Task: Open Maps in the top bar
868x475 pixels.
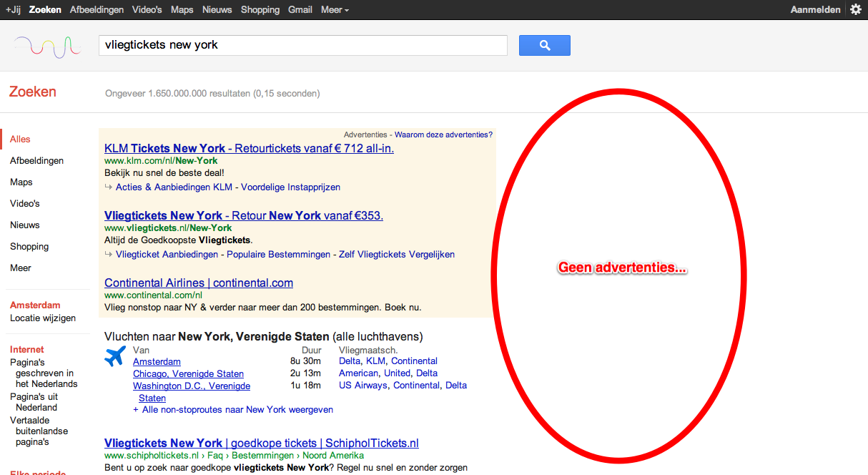Action: click(x=182, y=9)
